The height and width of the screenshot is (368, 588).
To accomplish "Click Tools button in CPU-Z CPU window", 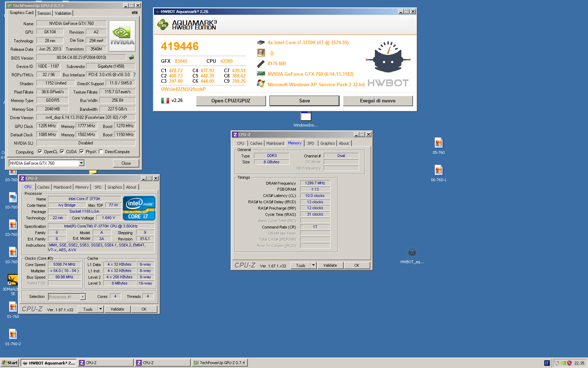I will 88,309.
